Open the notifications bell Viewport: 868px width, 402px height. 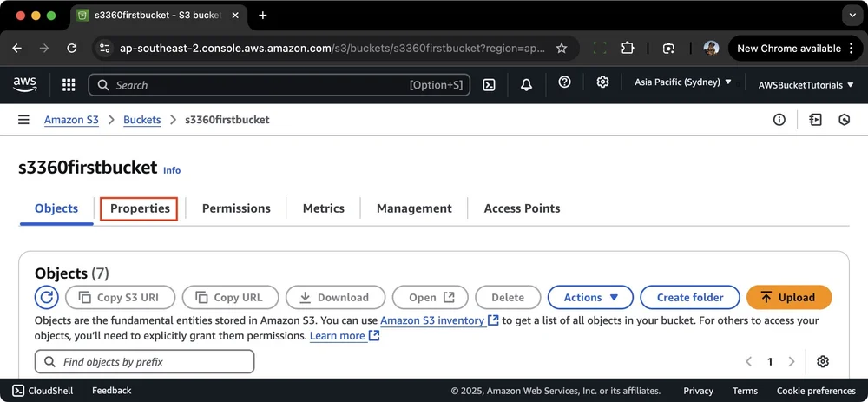(527, 85)
